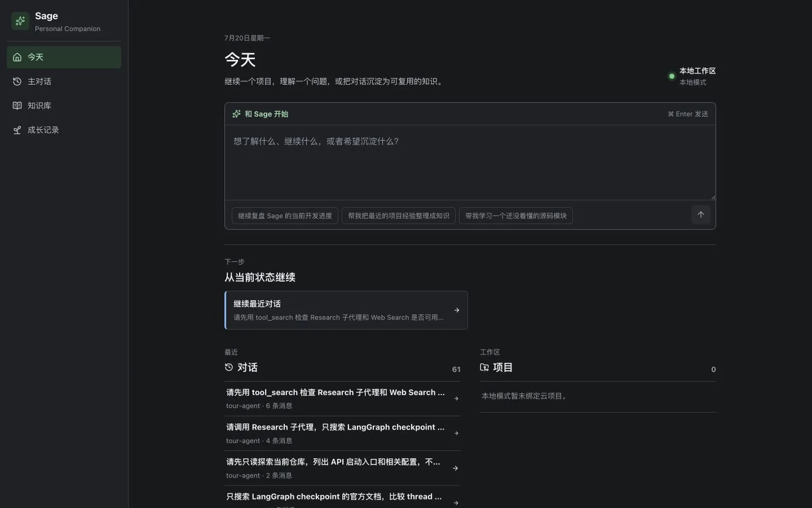Click the history clock icon beside 主对话
This screenshot has height=508, width=812.
[17, 81]
